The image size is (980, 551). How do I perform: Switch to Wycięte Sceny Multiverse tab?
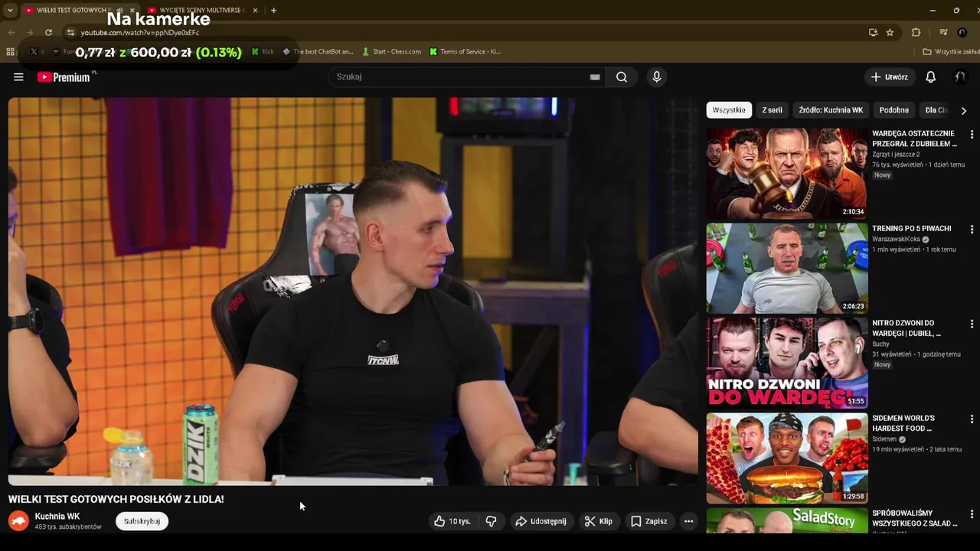(x=201, y=10)
